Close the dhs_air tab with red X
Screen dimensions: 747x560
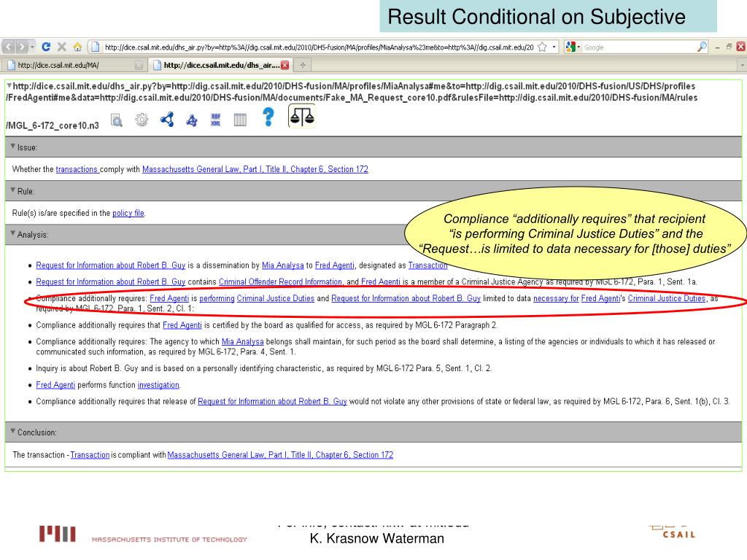(x=285, y=65)
